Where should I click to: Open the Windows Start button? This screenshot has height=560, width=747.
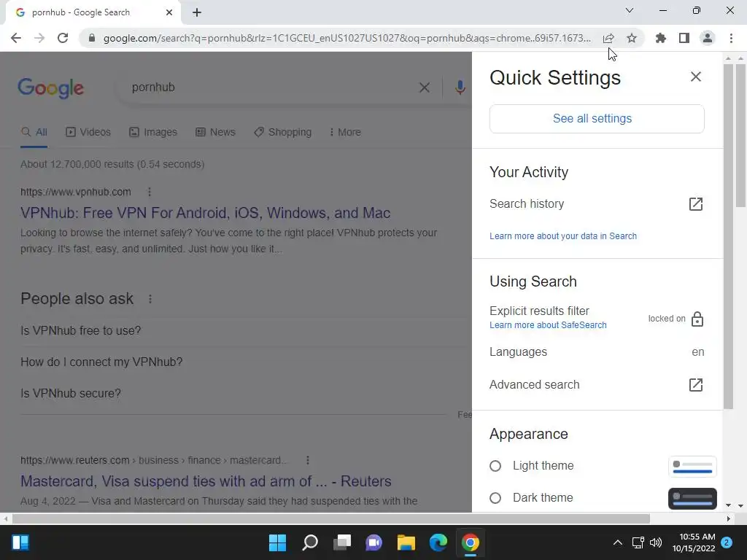coord(277,542)
